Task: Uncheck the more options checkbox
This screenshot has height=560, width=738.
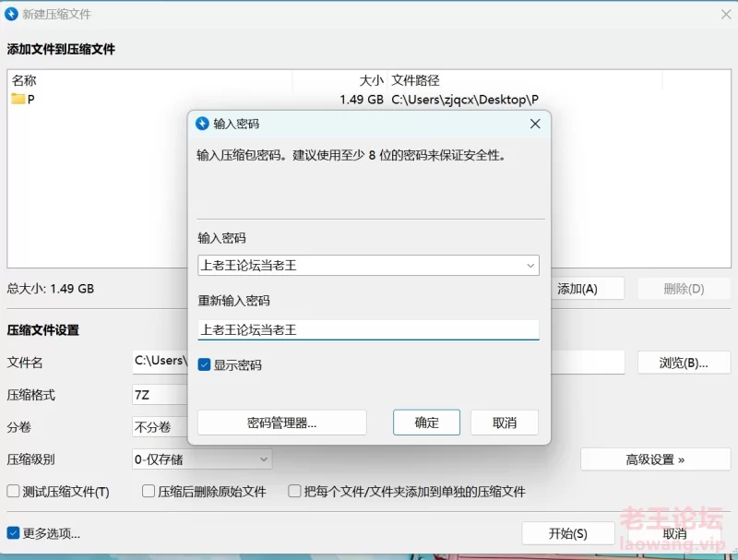Action: [x=14, y=533]
